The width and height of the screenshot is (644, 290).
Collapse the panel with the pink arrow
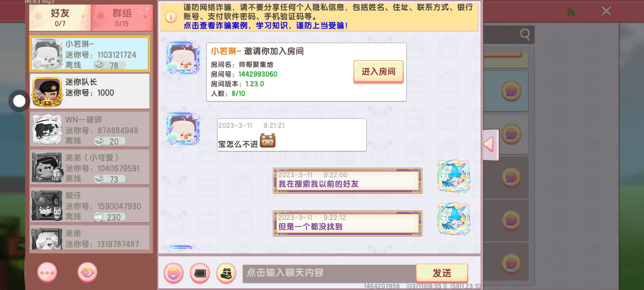click(x=491, y=144)
